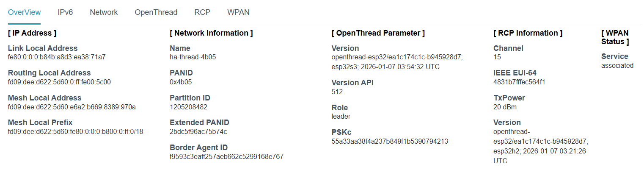
Task: Click the Mesh Local Prefix value
Action: pyautogui.click(x=75, y=131)
